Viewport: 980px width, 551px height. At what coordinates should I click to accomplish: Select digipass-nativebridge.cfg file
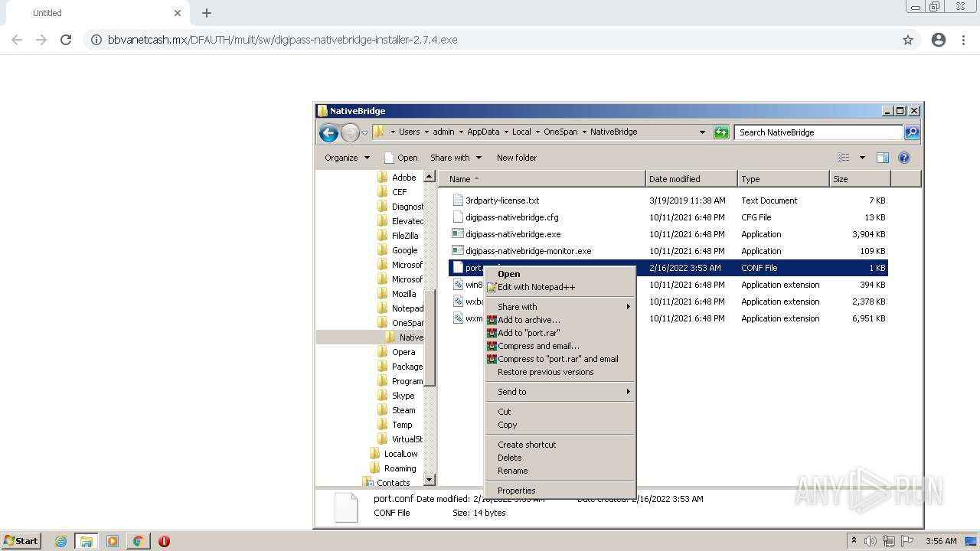[x=512, y=217]
